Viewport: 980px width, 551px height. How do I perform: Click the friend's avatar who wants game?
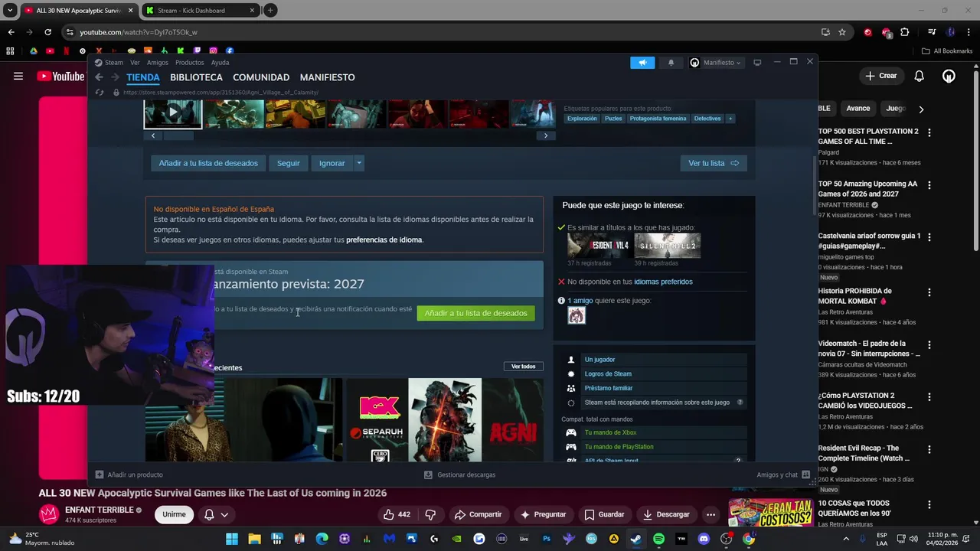[x=577, y=315]
